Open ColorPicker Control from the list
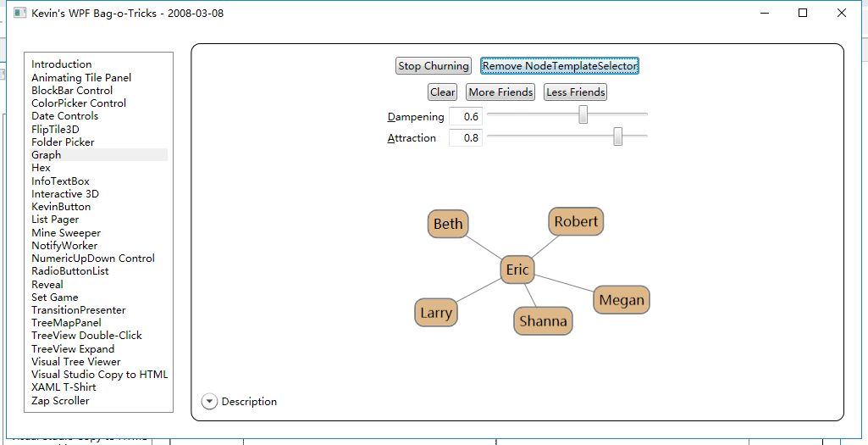Image resolution: width=868 pixels, height=445 pixels. (79, 103)
